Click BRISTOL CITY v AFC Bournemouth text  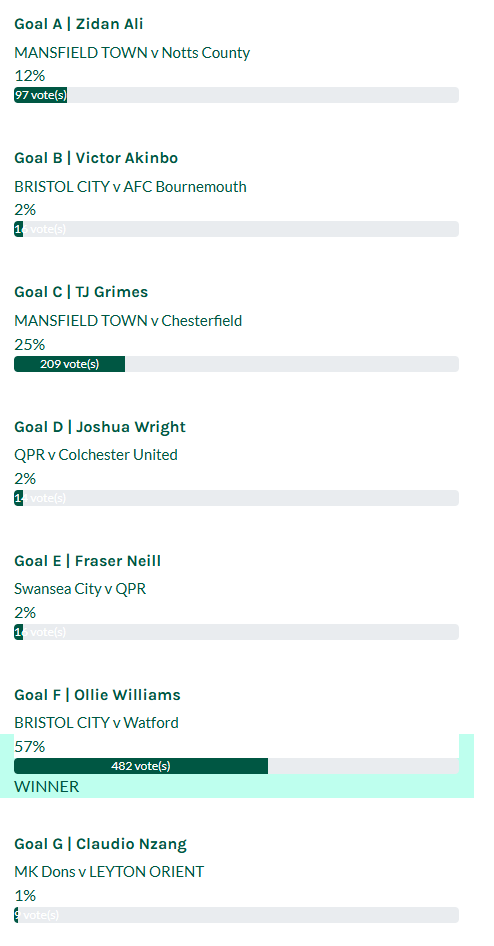click(x=130, y=187)
